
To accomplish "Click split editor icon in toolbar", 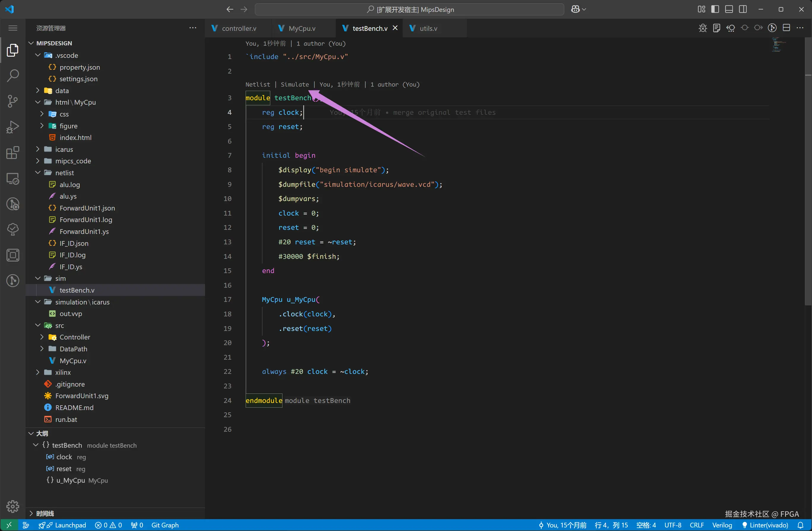I will [786, 28].
